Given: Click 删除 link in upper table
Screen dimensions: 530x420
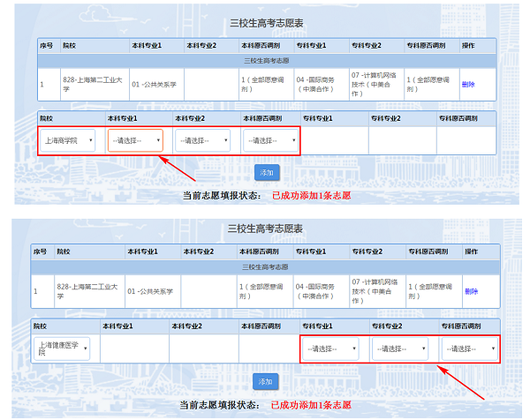Looking at the screenshot, I should click(468, 85).
